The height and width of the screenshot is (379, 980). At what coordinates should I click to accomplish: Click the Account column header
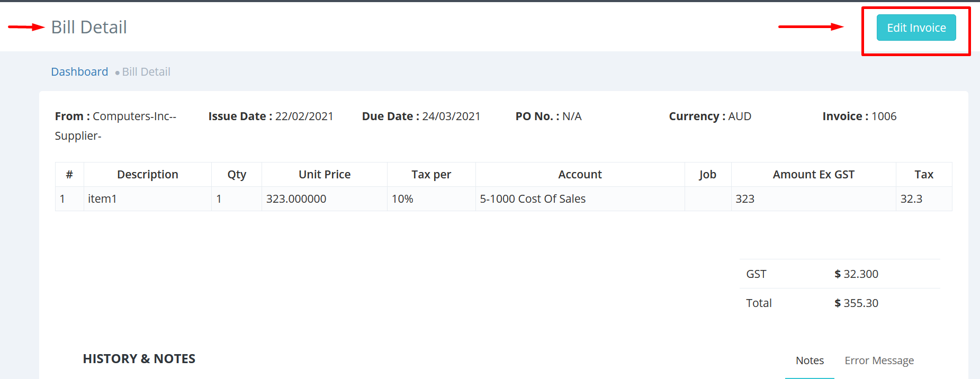580,175
